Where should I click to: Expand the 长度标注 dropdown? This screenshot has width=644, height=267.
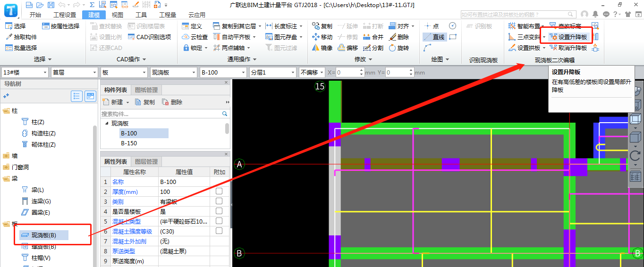(301, 26)
